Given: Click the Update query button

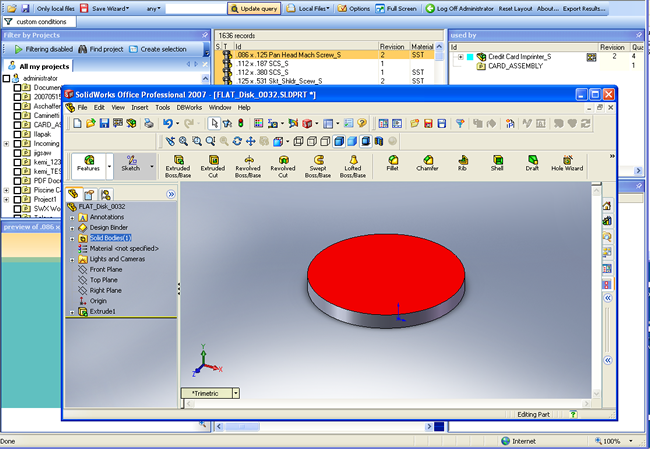Looking at the screenshot, I should pos(254,8).
